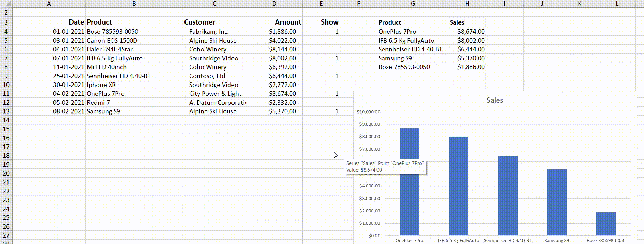The height and width of the screenshot is (244, 644).
Task: Click the Customer header cell
Action: [214, 22]
